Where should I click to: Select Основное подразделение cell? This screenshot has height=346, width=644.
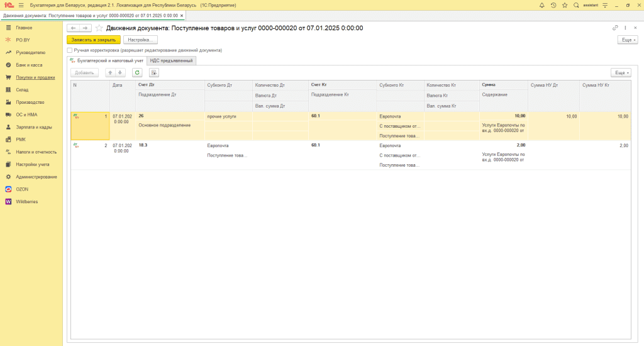click(170, 125)
